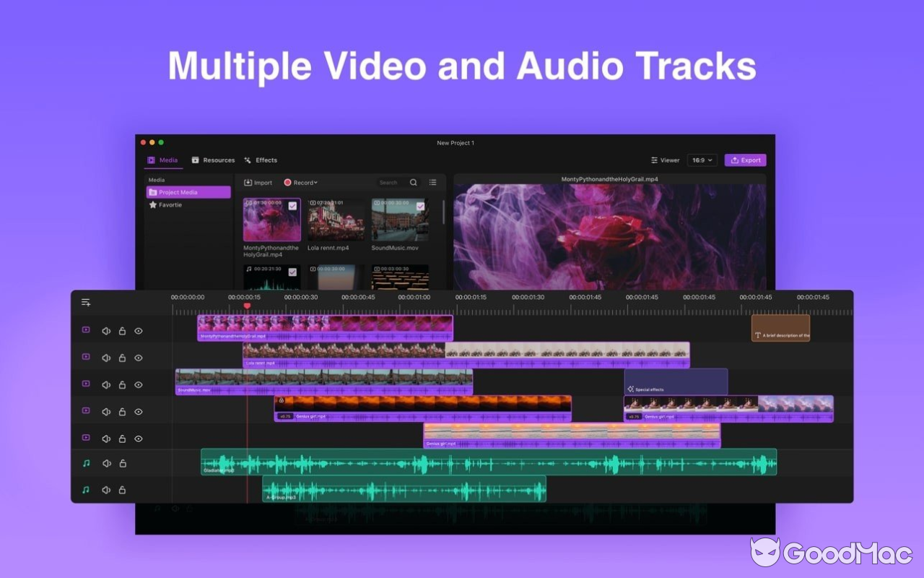Open the 16:9 aspect ratio dropdown
The image size is (924, 578).
(701, 160)
